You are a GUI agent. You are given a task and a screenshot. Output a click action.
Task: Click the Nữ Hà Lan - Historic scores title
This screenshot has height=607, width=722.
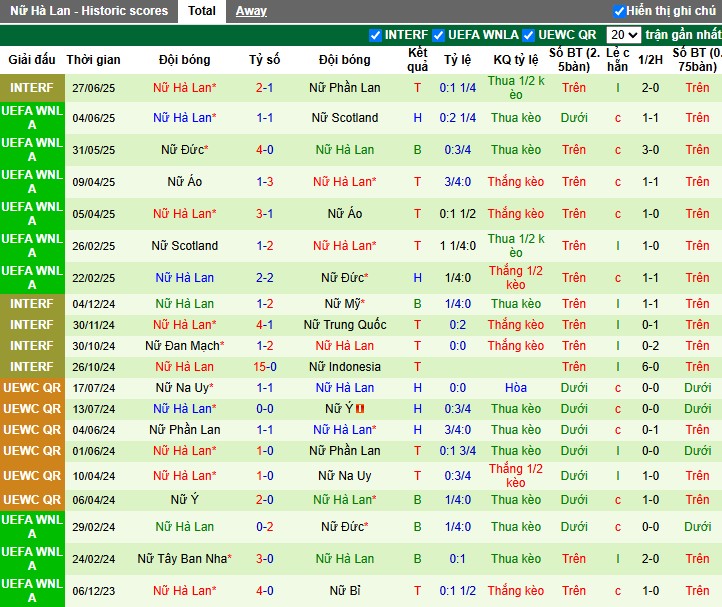[89, 11]
